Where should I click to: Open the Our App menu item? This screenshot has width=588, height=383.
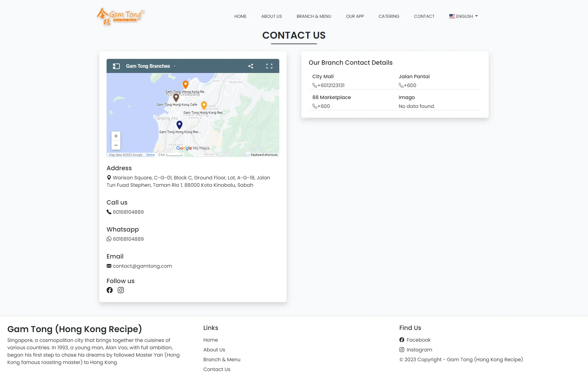point(355,16)
